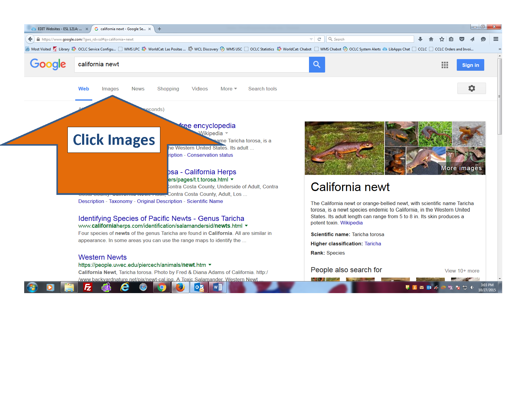Click View 10+ more link
The image size is (532, 411).
(462, 271)
